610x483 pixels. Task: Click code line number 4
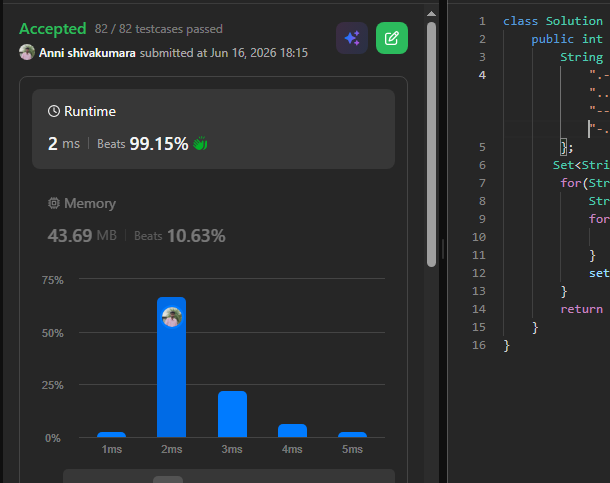pyautogui.click(x=482, y=75)
